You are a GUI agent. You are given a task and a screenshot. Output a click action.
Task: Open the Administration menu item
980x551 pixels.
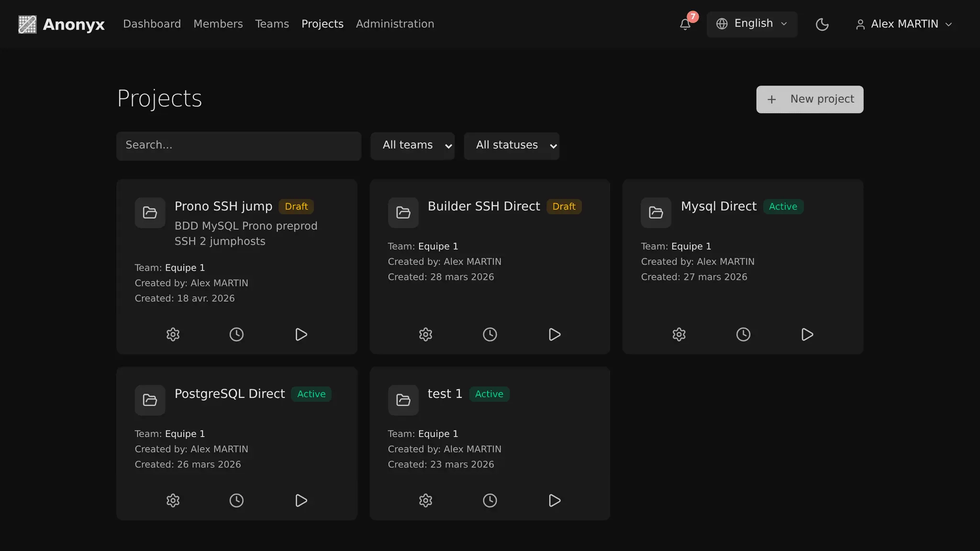(395, 24)
